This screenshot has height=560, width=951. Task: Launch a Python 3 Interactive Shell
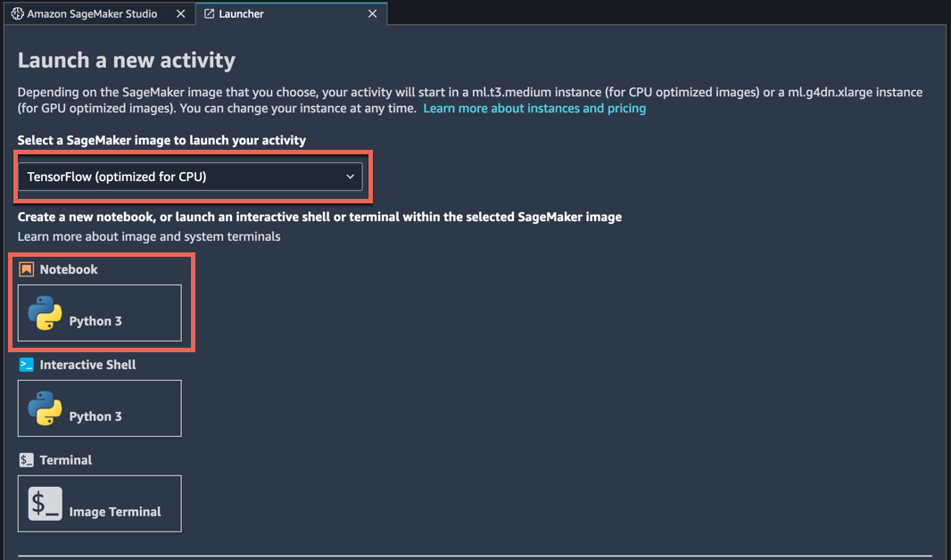tap(99, 408)
